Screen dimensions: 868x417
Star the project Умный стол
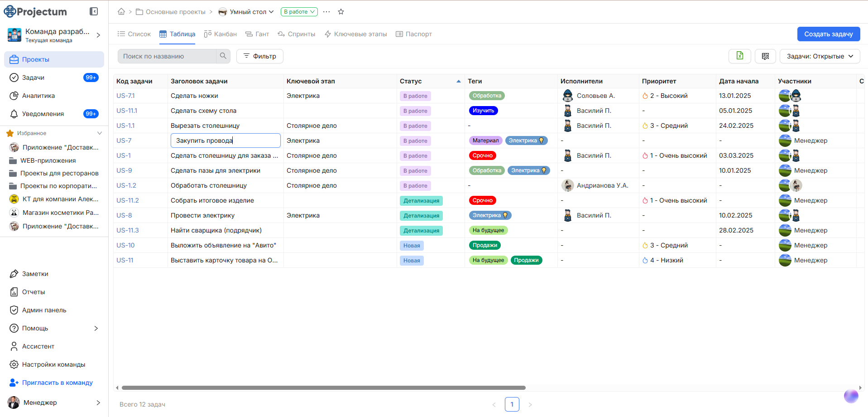coord(341,11)
